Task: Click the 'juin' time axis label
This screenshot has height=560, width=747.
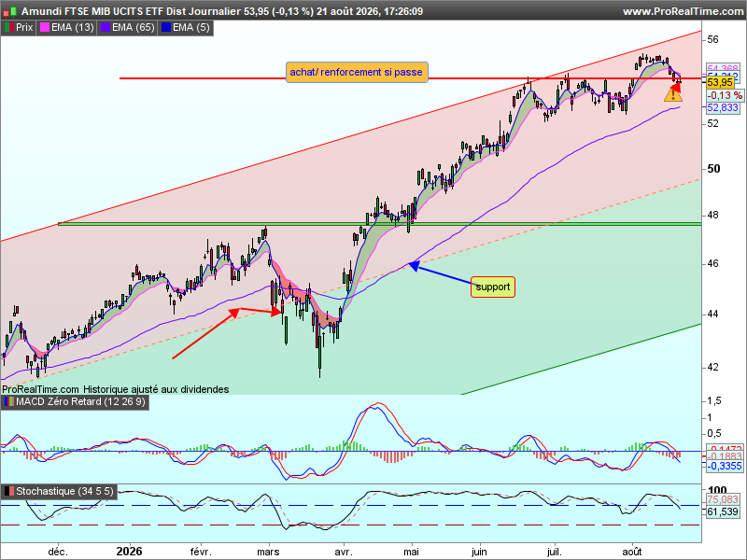Action: pyautogui.click(x=479, y=552)
